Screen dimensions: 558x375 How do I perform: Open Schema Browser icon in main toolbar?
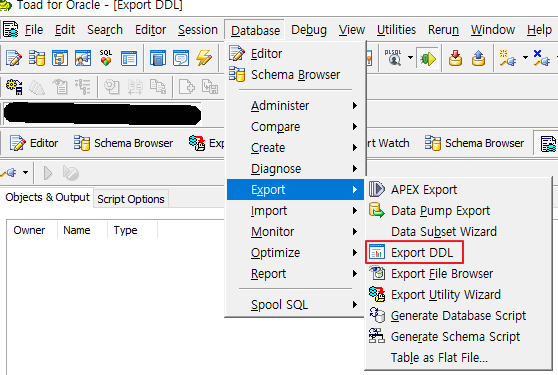pos(37,58)
